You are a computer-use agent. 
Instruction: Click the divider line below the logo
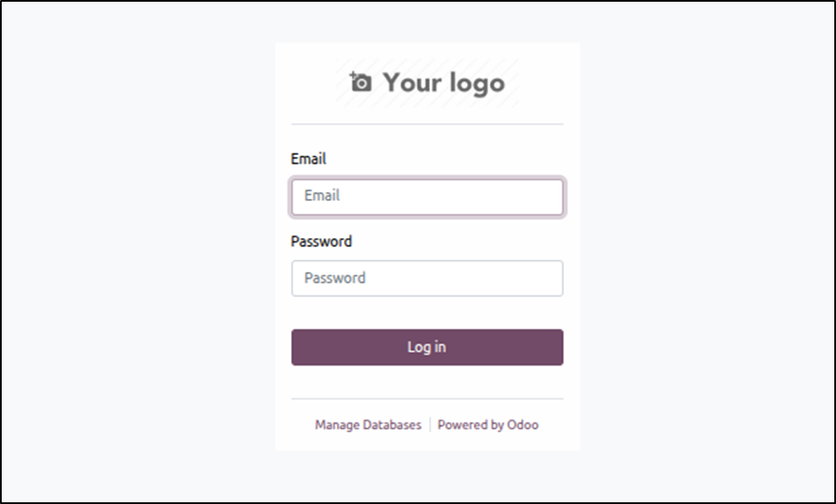[x=427, y=125]
